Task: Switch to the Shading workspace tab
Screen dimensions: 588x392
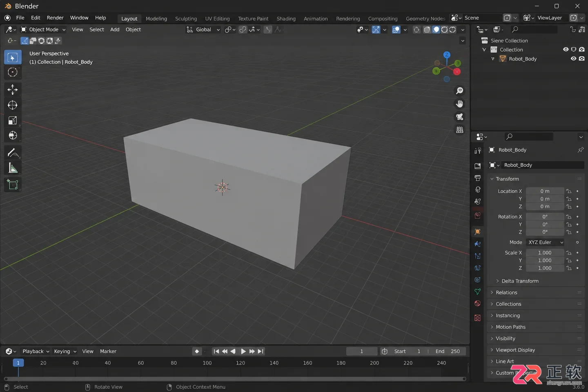Action: (286, 19)
